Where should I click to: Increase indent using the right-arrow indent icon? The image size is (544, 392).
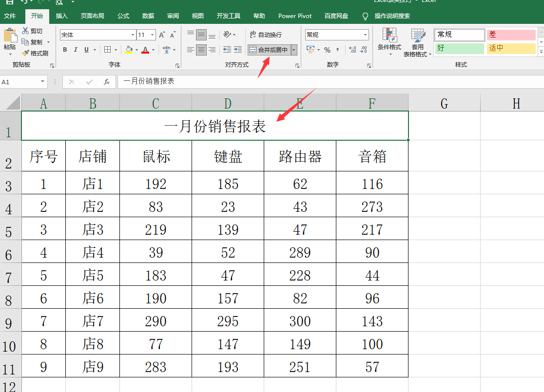[x=238, y=50]
